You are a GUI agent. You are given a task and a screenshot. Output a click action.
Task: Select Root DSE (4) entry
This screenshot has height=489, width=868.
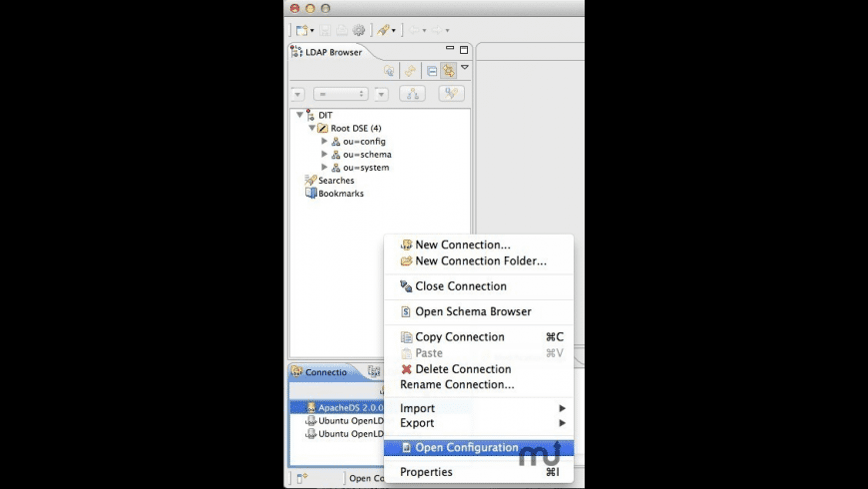tap(356, 129)
